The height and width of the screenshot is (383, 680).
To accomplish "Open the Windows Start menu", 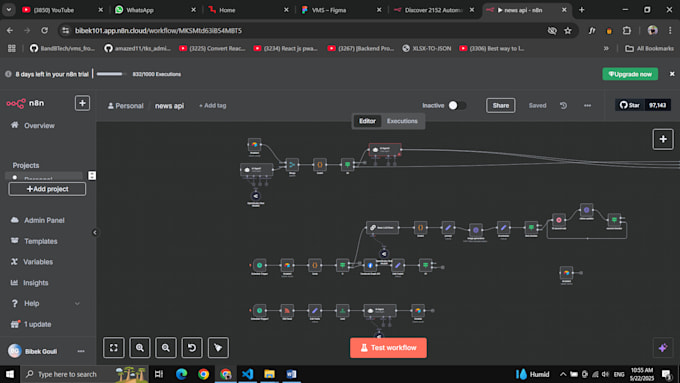I will point(10,374).
